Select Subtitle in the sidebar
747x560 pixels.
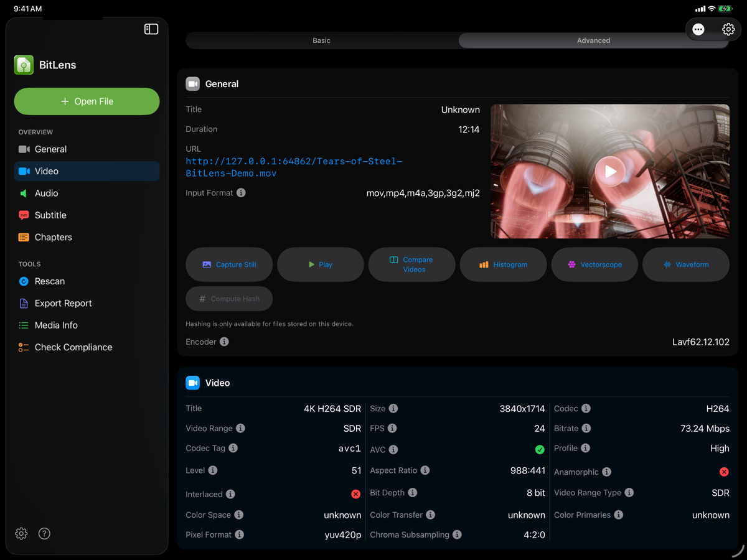(87, 215)
